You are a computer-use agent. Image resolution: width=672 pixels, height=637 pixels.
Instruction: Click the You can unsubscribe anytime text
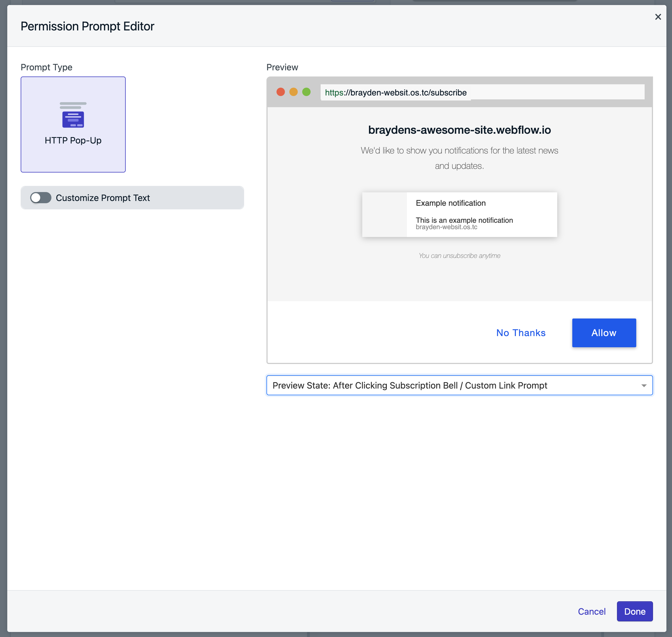click(x=459, y=256)
